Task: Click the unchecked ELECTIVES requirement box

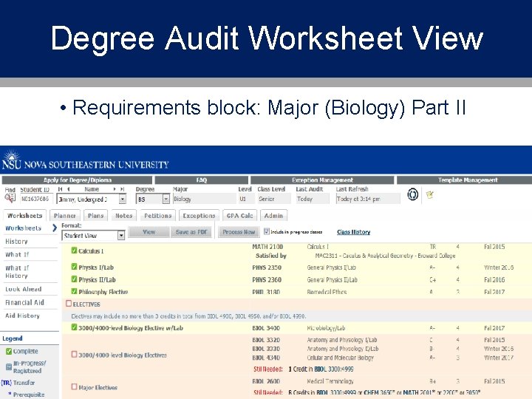Action: coord(69,304)
